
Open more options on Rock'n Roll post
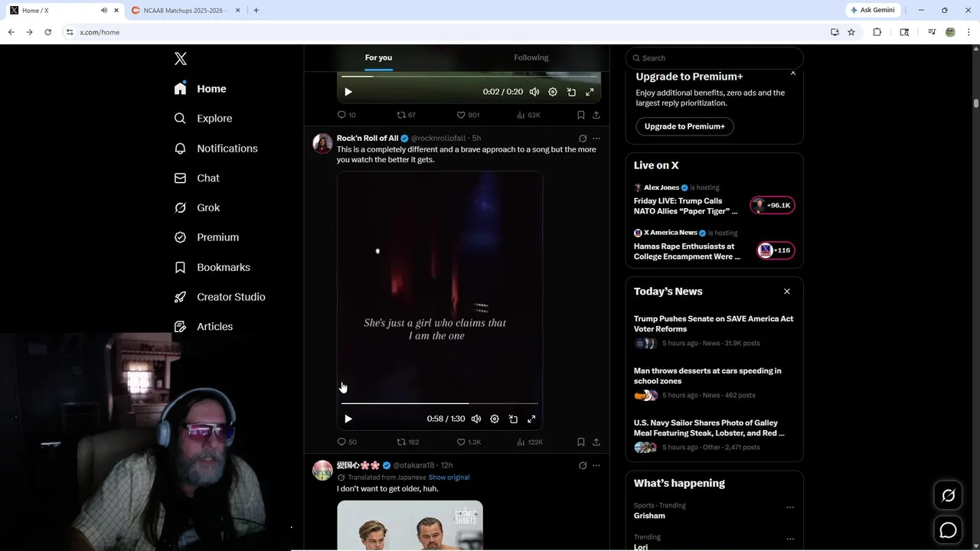(596, 139)
